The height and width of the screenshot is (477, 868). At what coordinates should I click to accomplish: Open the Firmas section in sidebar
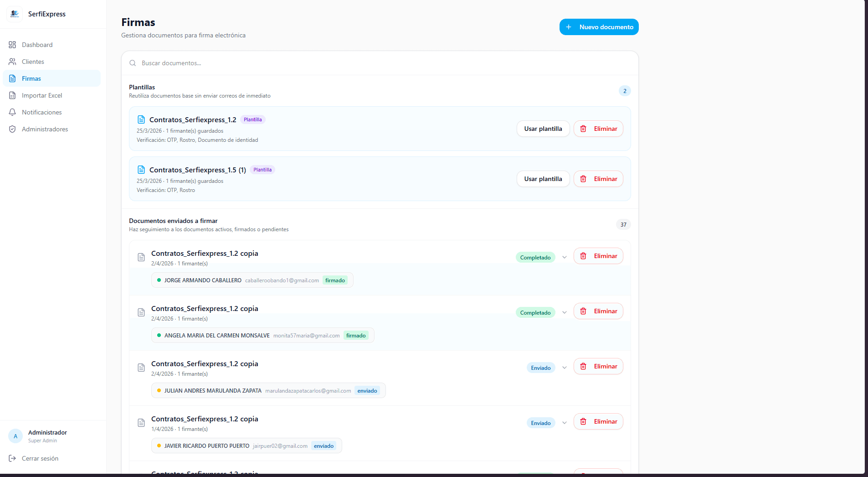click(x=31, y=78)
